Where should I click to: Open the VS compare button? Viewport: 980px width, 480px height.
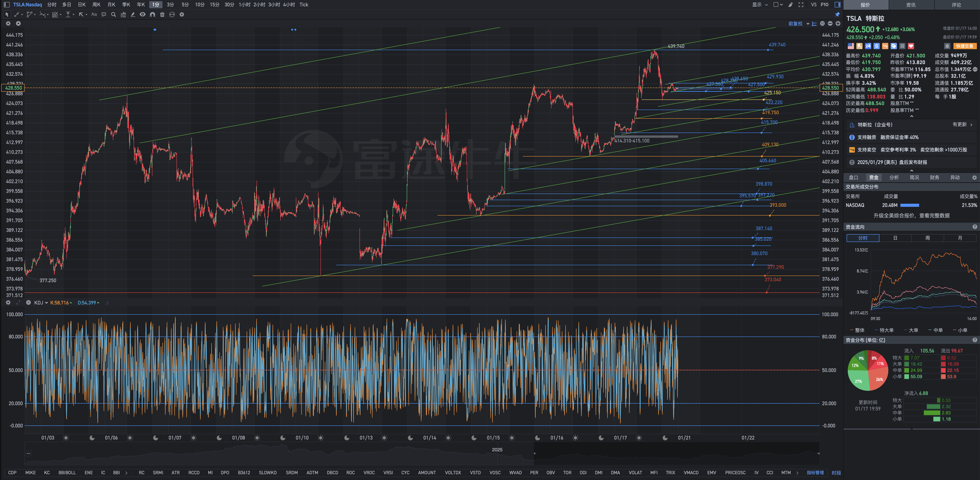coord(814,4)
